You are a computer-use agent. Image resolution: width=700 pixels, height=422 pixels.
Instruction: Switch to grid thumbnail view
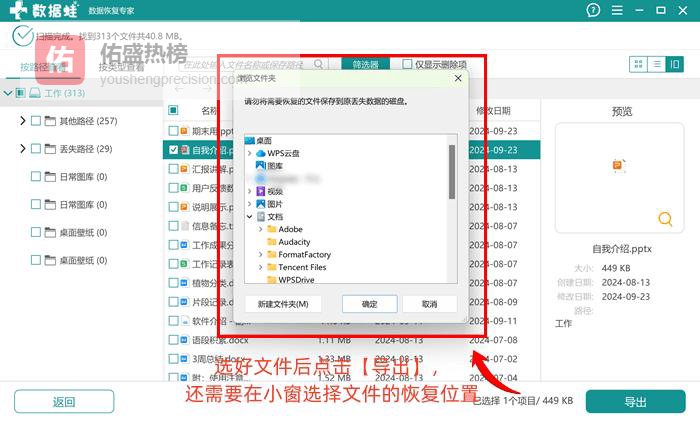click(637, 64)
